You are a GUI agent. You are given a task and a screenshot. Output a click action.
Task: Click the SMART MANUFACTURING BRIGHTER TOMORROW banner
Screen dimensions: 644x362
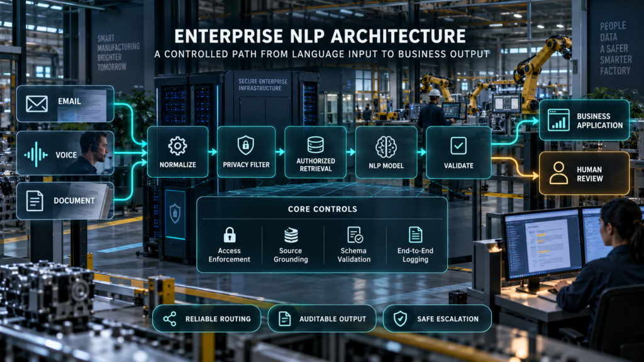pos(118,53)
